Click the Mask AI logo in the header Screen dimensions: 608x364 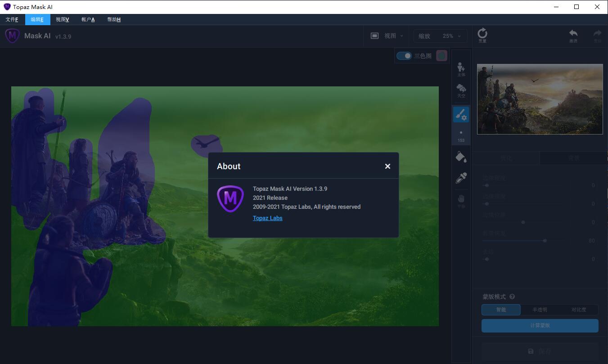(x=12, y=36)
